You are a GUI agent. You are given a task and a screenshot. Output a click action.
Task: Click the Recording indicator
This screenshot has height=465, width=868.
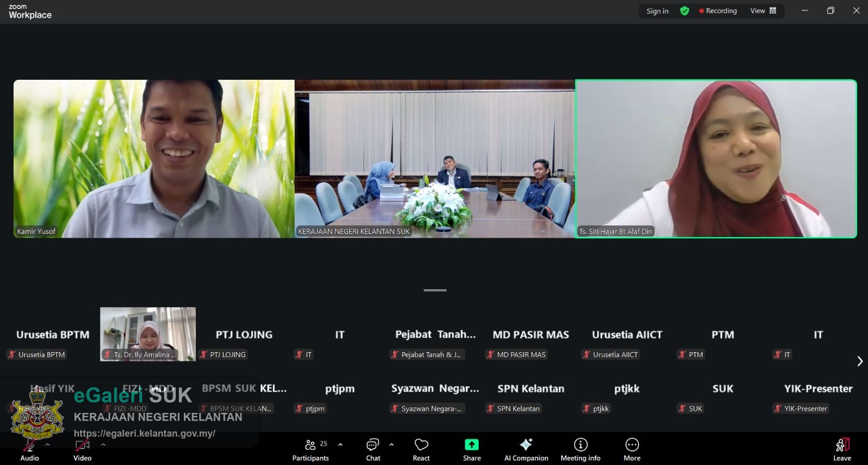click(718, 11)
